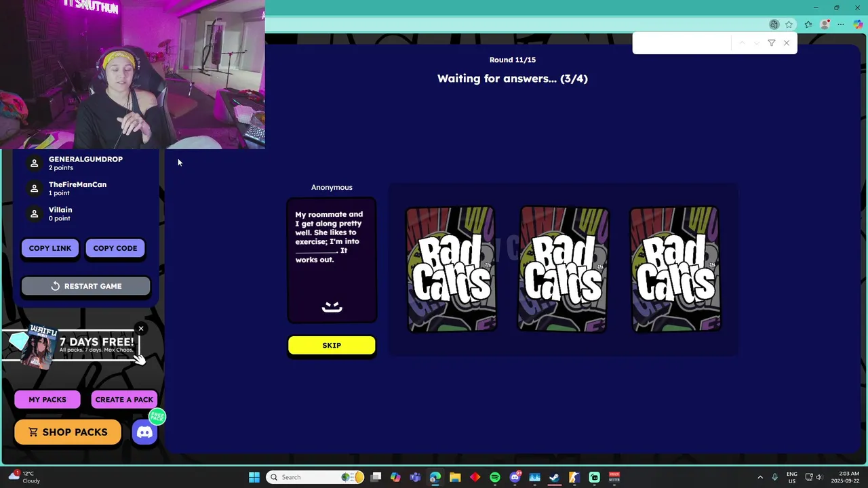Viewport: 868px width, 488px height.
Task: Open the ENG US language switcher
Action: (x=791, y=477)
